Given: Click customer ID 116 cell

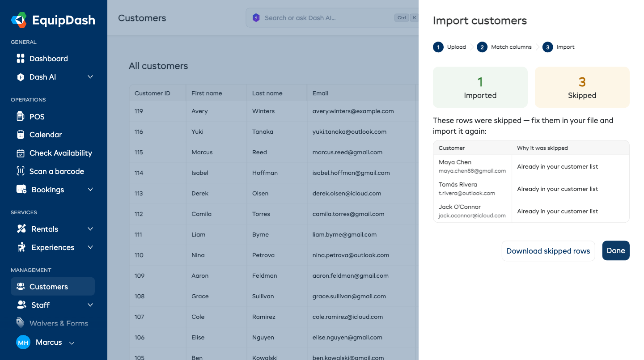Looking at the screenshot, I should pyautogui.click(x=157, y=131).
